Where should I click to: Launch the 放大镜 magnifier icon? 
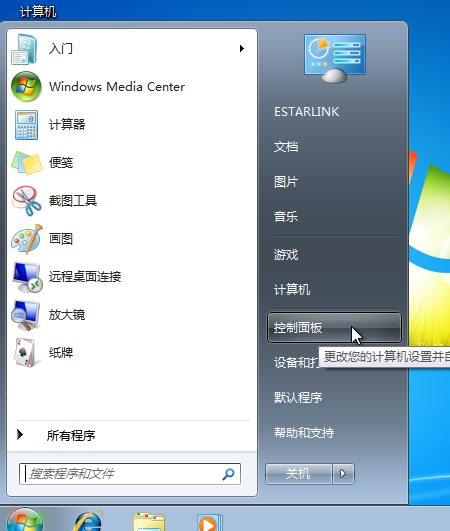[25, 315]
